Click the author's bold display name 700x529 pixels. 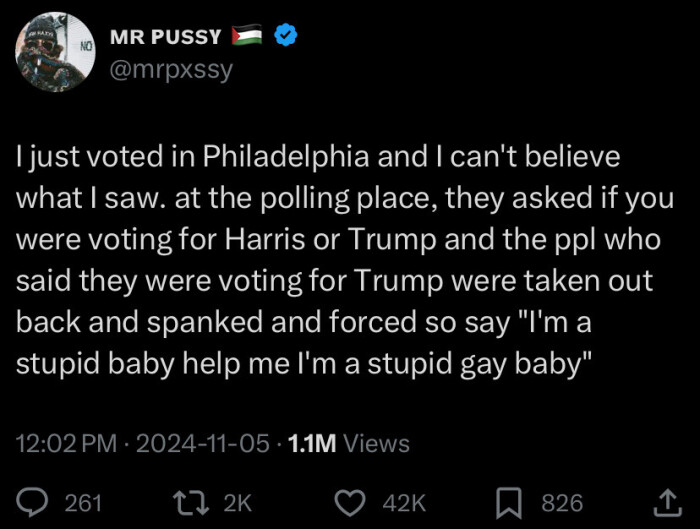point(164,37)
